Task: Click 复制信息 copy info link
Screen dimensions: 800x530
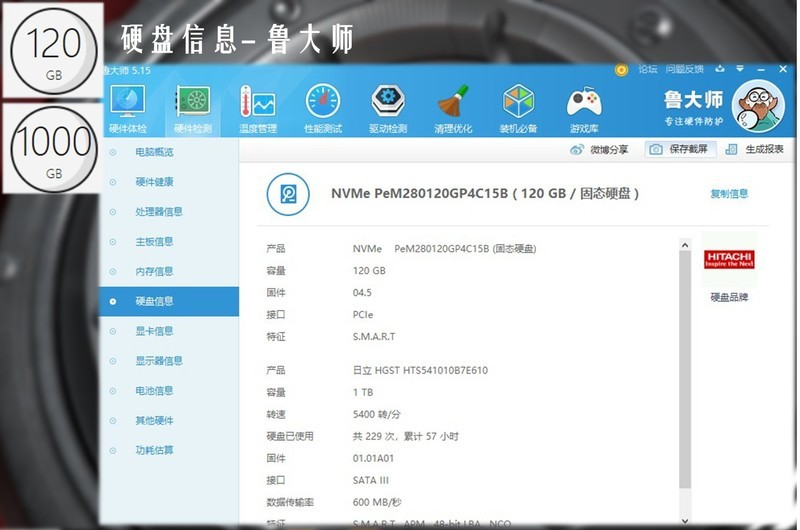Action: coord(729,193)
